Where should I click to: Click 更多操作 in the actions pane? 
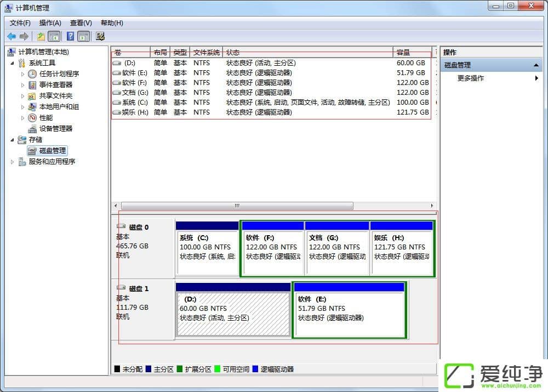[471, 78]
